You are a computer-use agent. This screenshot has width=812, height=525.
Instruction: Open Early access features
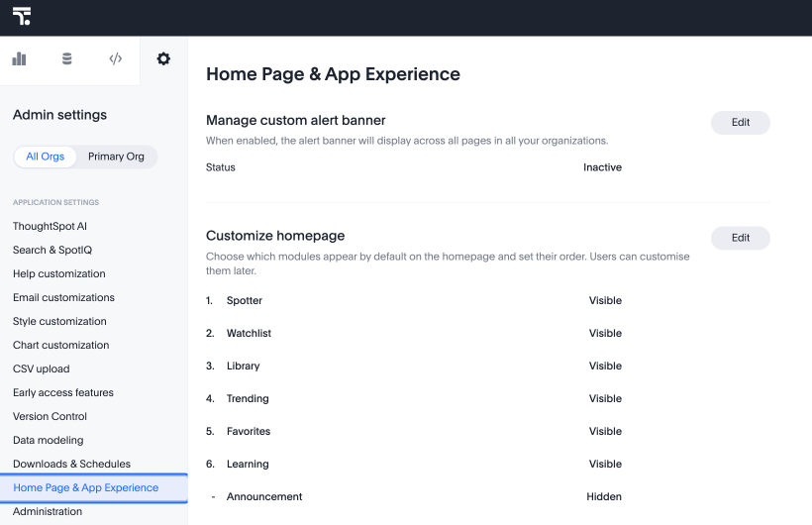click(x=63, y=393)
